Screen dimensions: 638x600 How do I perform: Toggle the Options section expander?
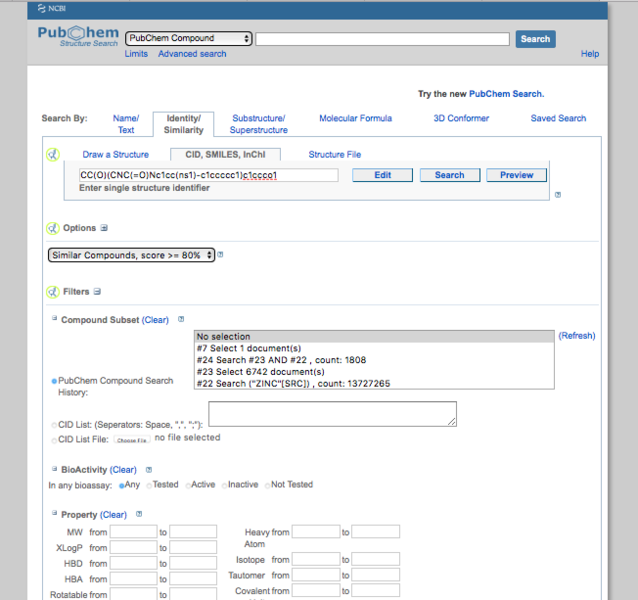pos(104,228)
